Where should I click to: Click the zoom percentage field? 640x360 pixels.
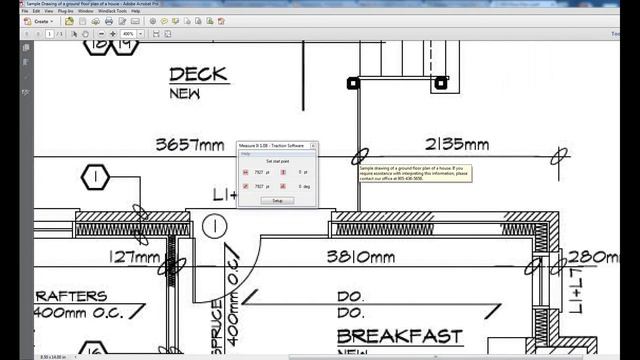coord(129,34)
